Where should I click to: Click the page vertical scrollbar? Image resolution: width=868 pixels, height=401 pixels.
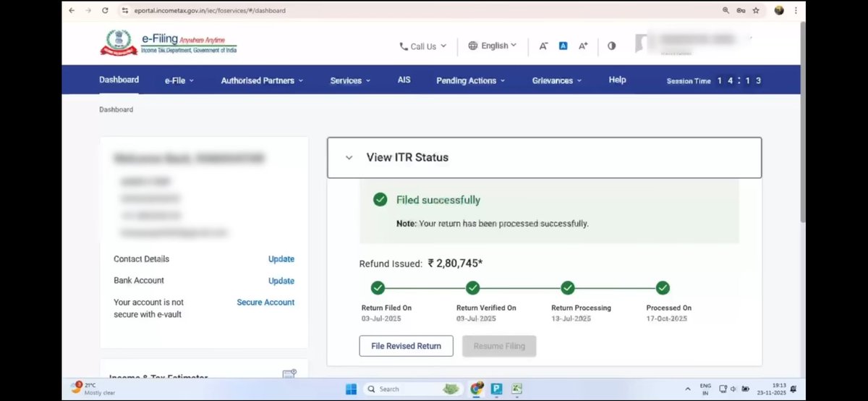pyautogui.click(x=801, y=123)
